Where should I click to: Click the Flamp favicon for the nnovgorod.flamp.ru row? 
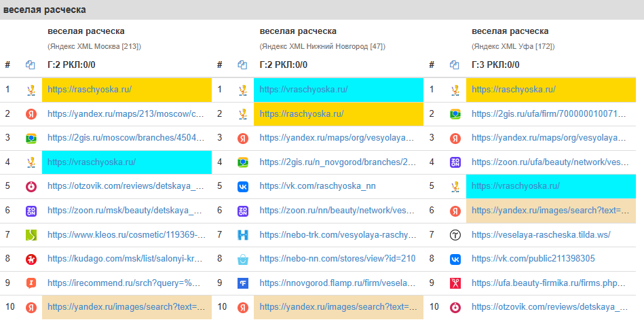[243, 283]
